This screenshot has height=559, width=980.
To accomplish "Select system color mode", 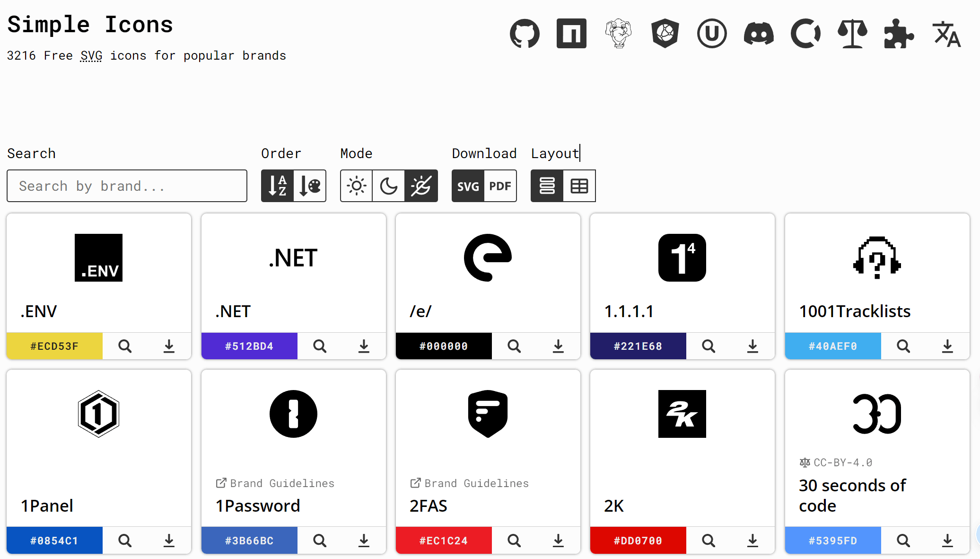I will pyautogui.click(x=421, y=186).
